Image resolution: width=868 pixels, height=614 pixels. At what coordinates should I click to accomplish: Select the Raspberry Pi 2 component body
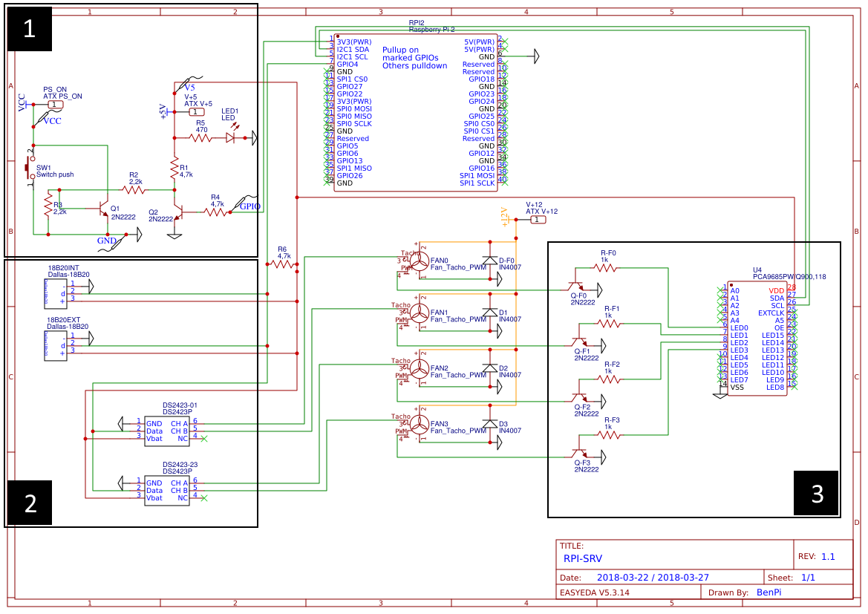point(414,111)
